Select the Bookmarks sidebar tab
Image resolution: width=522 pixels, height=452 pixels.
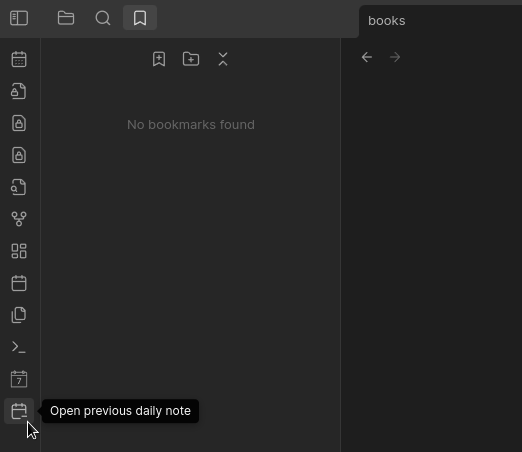[x=140, y=18]
